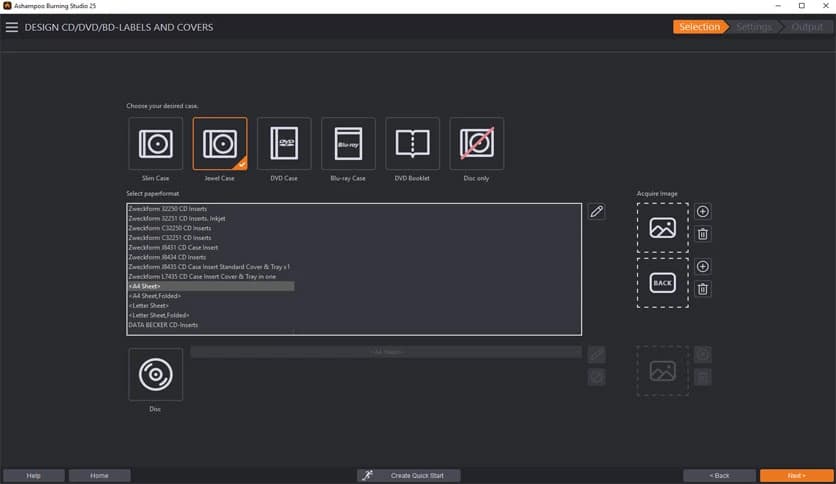The image size is (836, 484).
Task: Click the Next button
Action: 796,475
